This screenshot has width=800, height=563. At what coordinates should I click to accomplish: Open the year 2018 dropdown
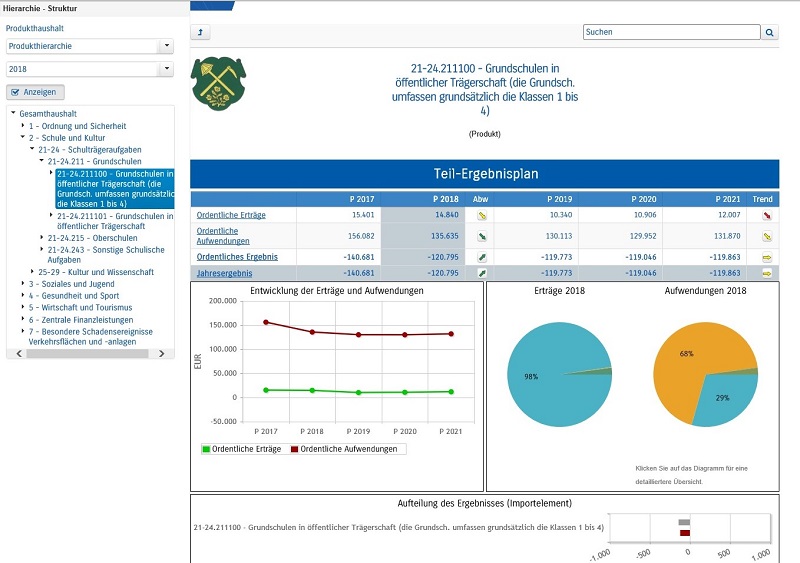tap(166, 69)
